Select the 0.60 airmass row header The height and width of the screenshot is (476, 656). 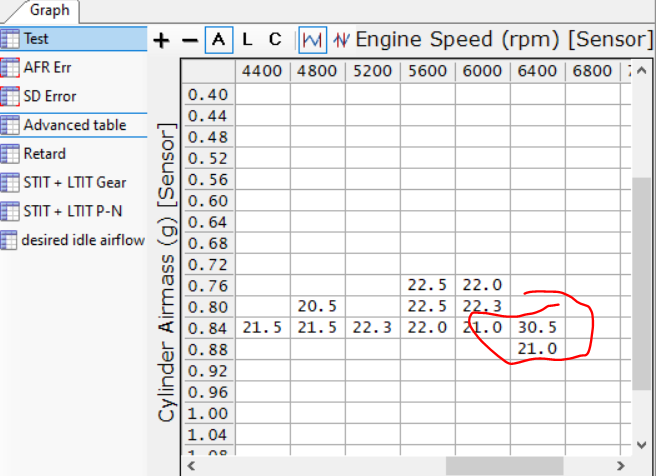(208, 201)
